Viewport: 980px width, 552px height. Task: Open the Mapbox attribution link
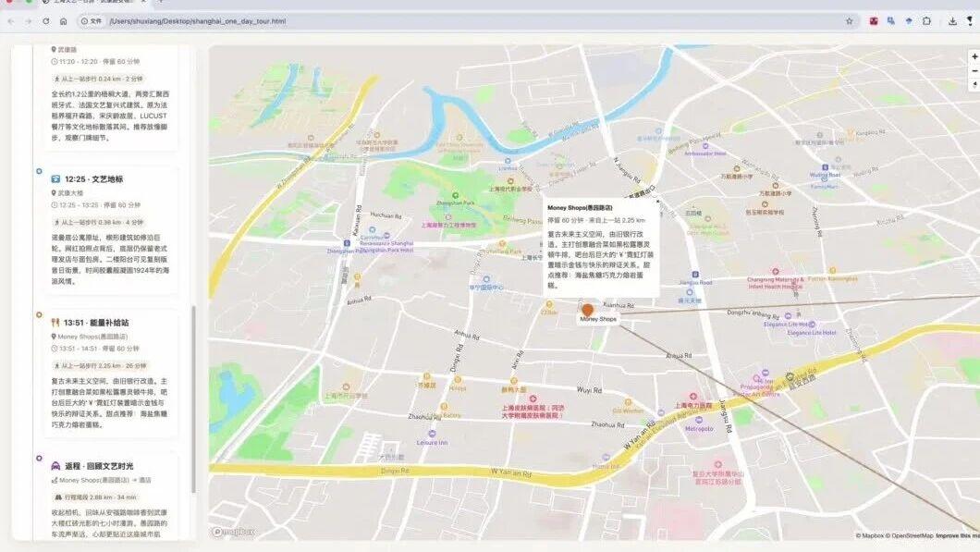pos(869,535)
